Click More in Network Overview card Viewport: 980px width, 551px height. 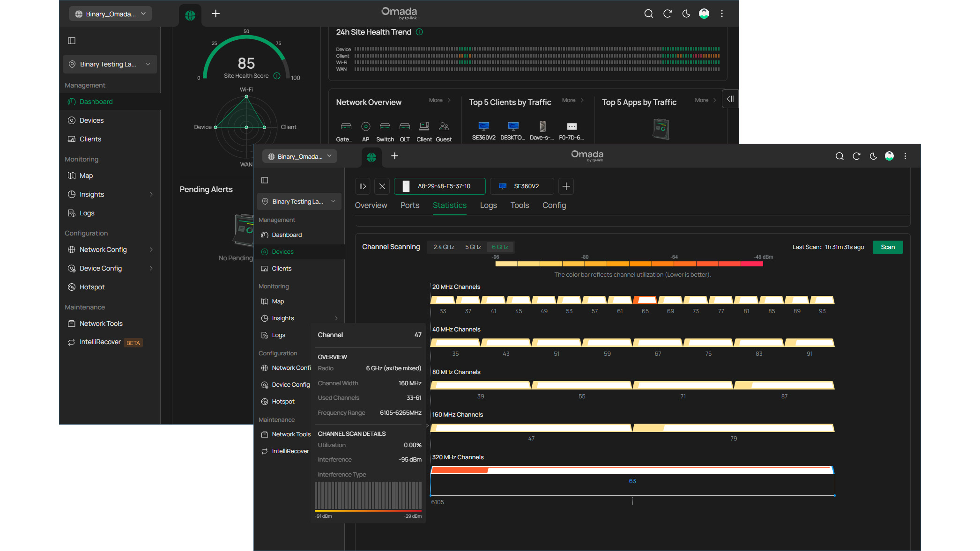point(439,100)
